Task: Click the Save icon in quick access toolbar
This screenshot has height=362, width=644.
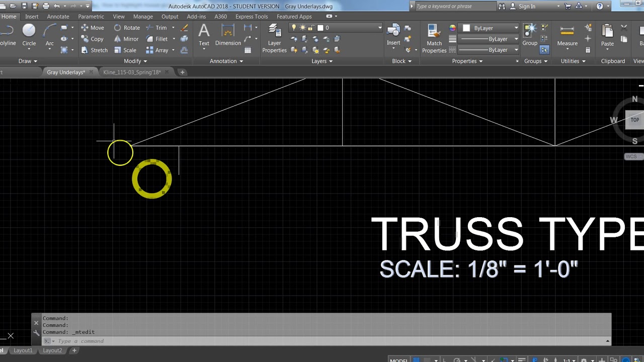Action: (x=24, y=6)
